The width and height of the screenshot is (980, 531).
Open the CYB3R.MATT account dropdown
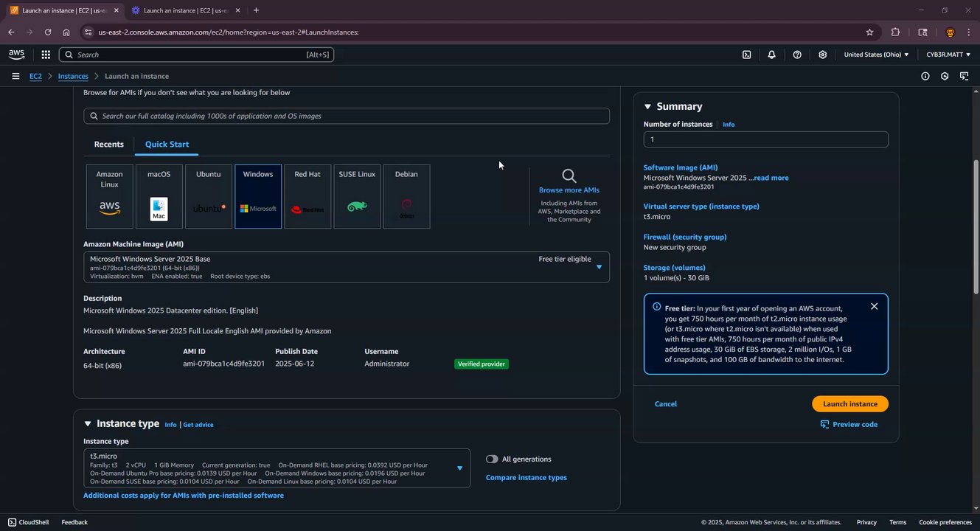pyautogui.click(x=948, y=55)
